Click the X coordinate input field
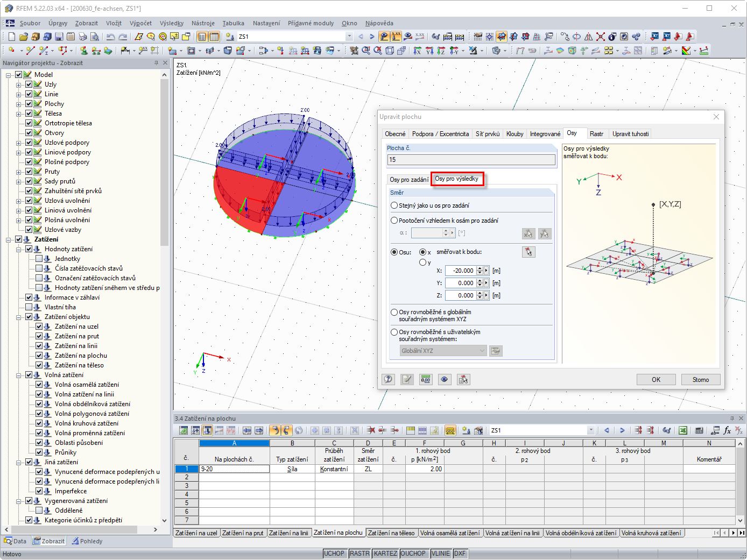 pyautogui.click(x=460, y=271)
